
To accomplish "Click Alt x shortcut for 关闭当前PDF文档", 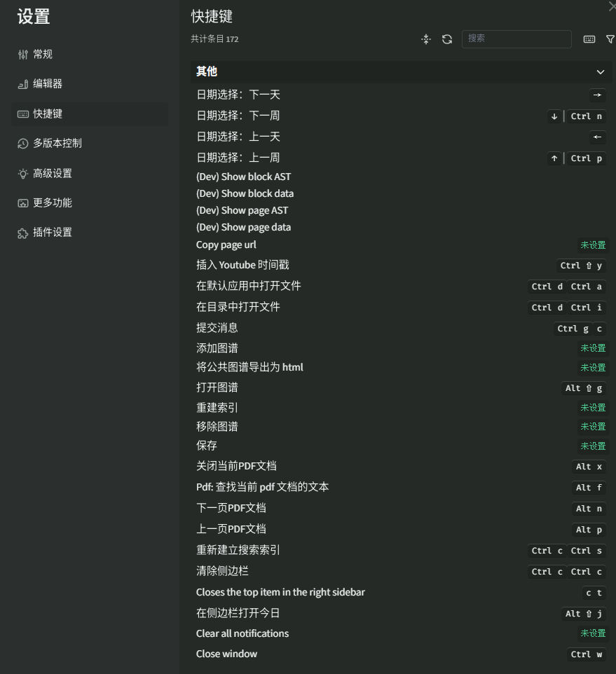I will click(589, 467).
